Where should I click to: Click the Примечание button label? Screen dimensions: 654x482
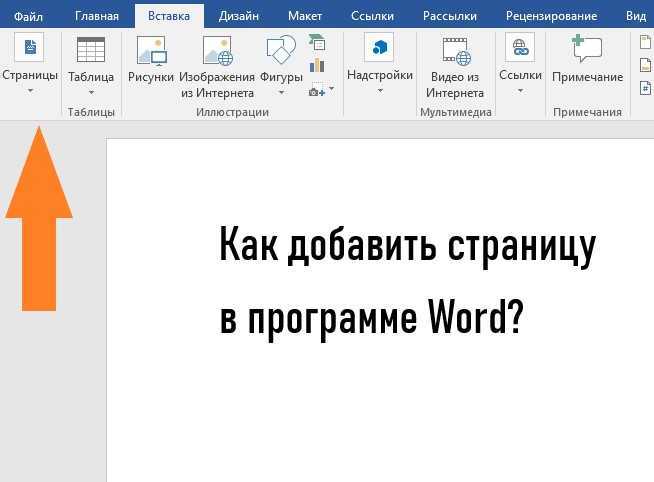(x=587, y=77)
